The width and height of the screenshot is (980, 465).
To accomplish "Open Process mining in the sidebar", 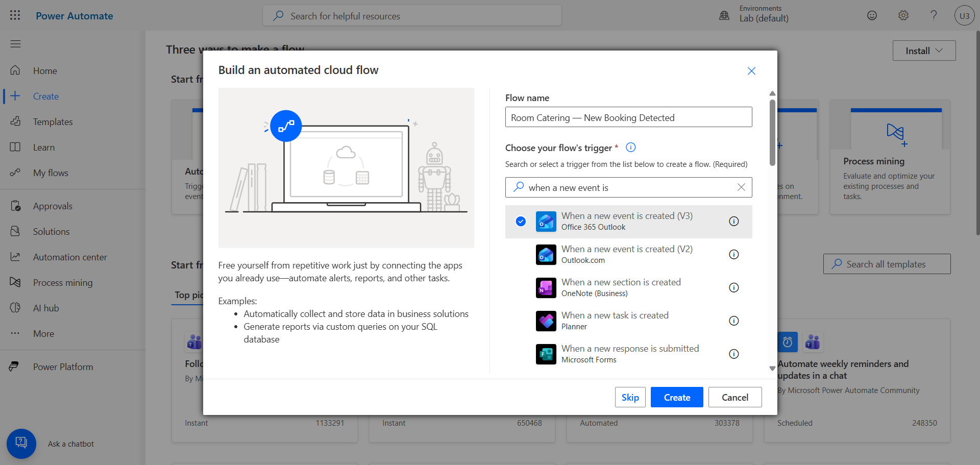I will click(x=72, y=282).
